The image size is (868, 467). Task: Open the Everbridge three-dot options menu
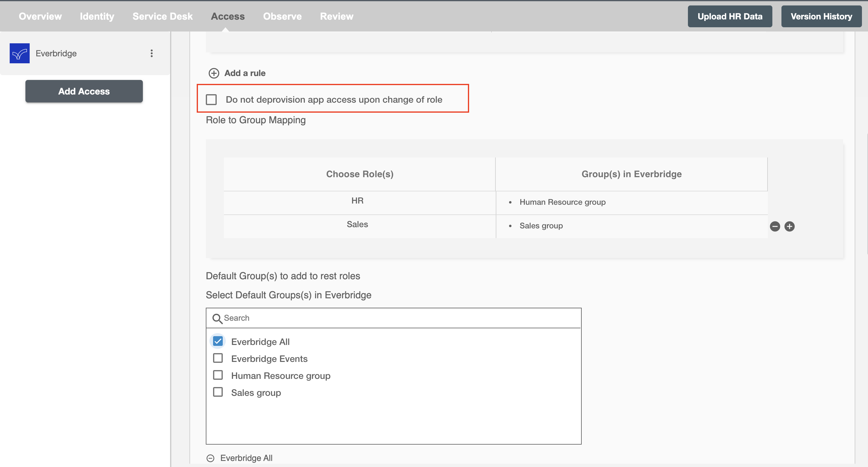(152, 53)
